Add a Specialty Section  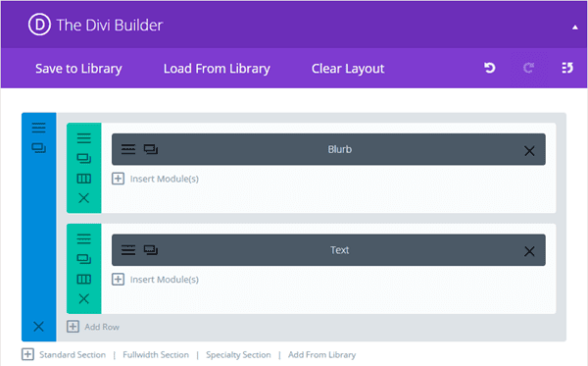coord(238,355)
